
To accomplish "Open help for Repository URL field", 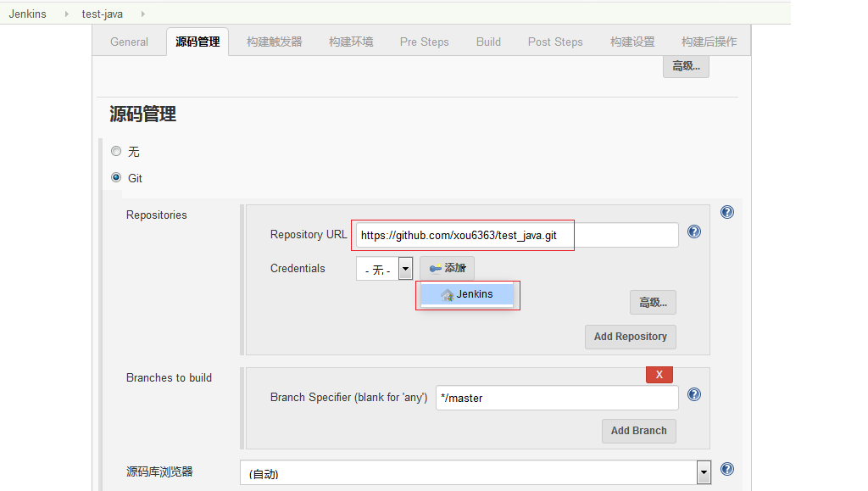I will 693,232.
